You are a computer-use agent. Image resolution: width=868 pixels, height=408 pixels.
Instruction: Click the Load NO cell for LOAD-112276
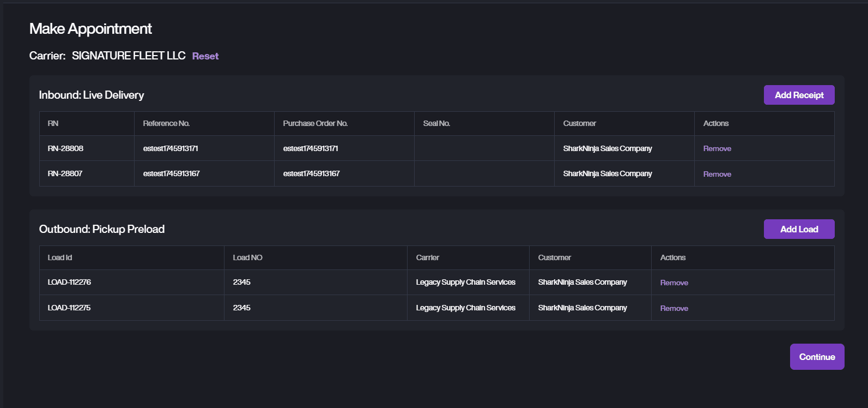pos(241,282)
